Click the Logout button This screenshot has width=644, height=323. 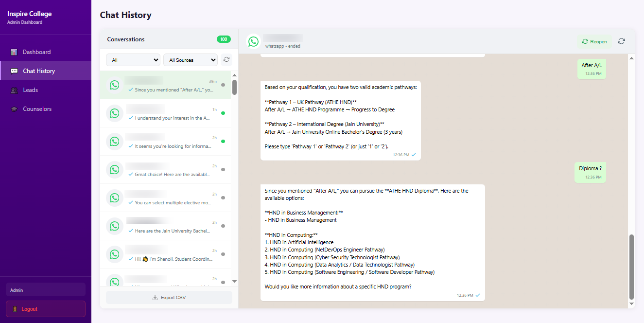click(x=46, y=309)
